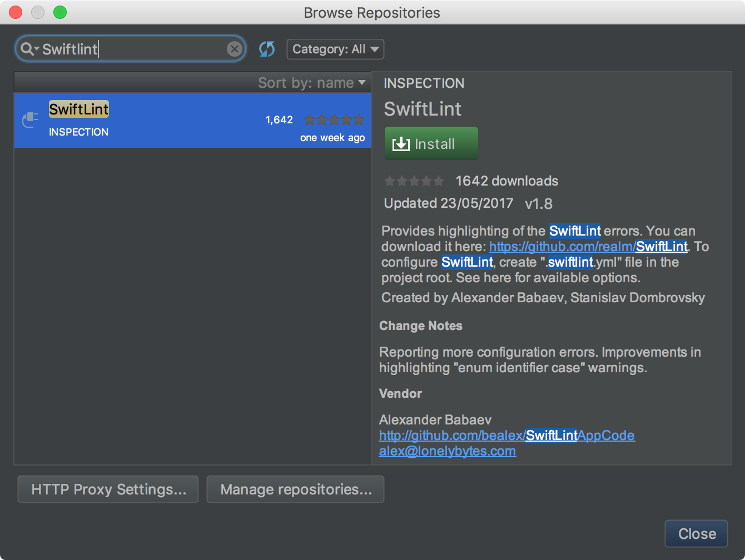Close the Browse Repositories dialog
This screenshot has height=560, width=745.
697,534
